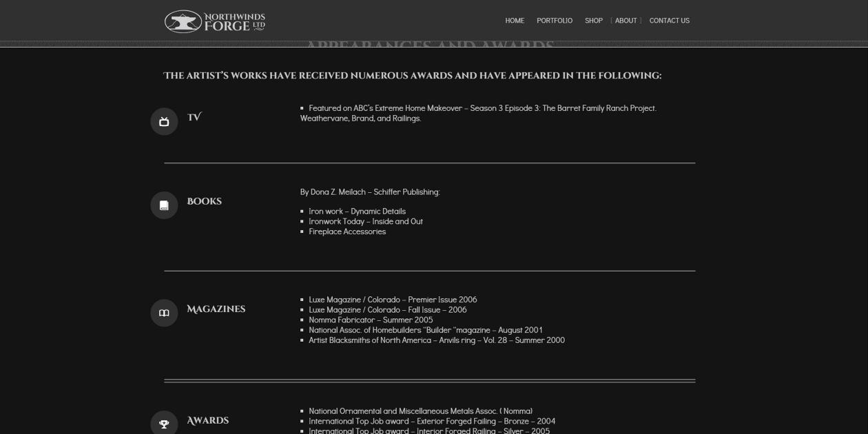Click 'Iron work – Dynamic Details' entry
Screen dimensions: 868x434
pos(357,211)
